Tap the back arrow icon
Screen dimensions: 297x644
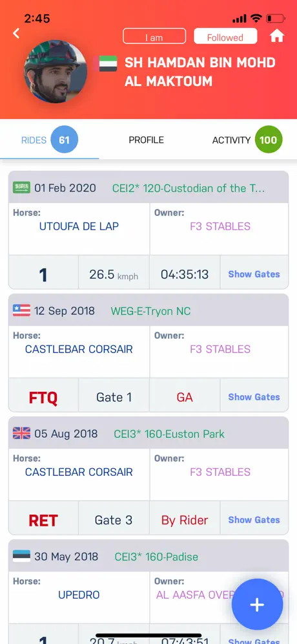[16, 34]
